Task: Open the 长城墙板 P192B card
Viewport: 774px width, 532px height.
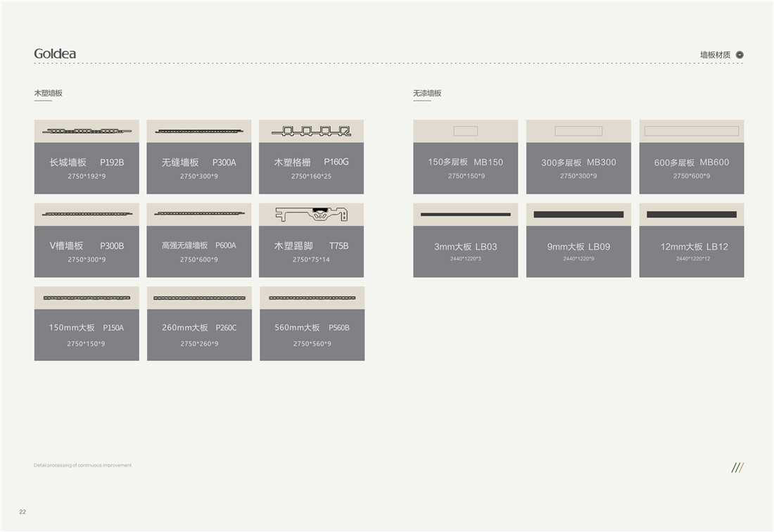Action: (87, 156)
